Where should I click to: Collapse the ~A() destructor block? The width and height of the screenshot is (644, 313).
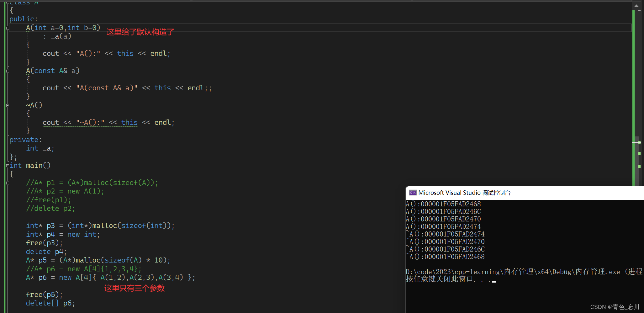click(x=8, y=105)
